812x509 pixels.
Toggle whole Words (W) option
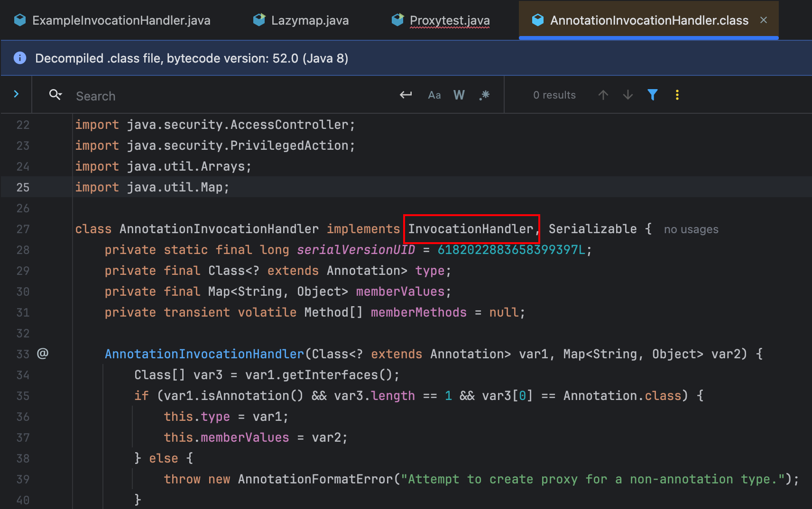point(459,95)
